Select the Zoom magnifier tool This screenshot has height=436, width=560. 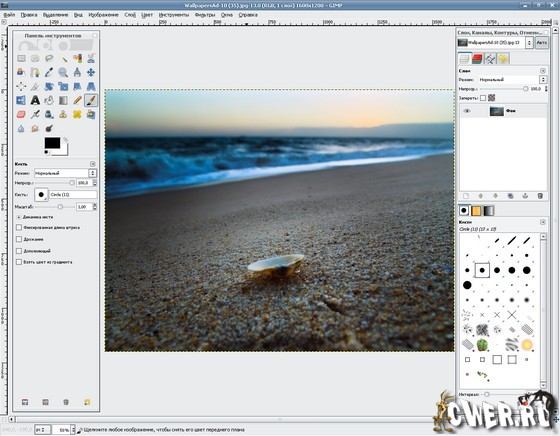63,72
